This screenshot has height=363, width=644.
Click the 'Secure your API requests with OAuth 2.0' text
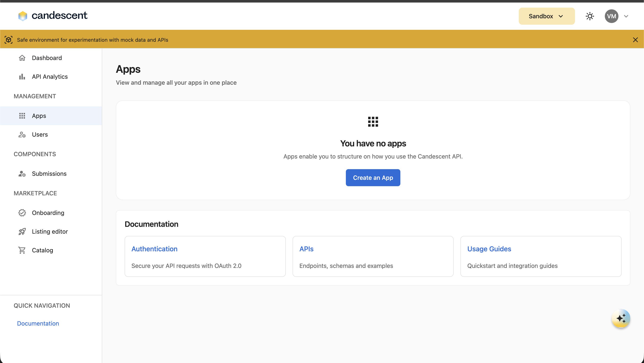coord(187,266)
